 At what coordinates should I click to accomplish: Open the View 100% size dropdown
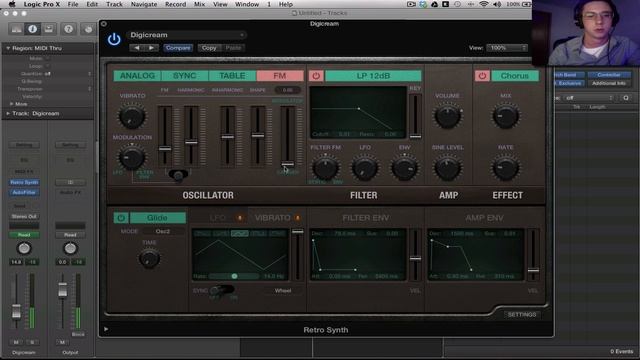[507, 48]
